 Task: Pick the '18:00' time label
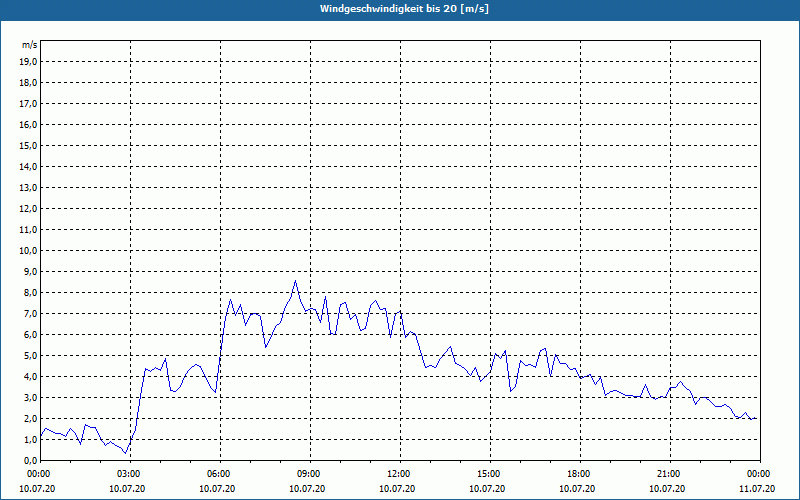coord(580,474)
